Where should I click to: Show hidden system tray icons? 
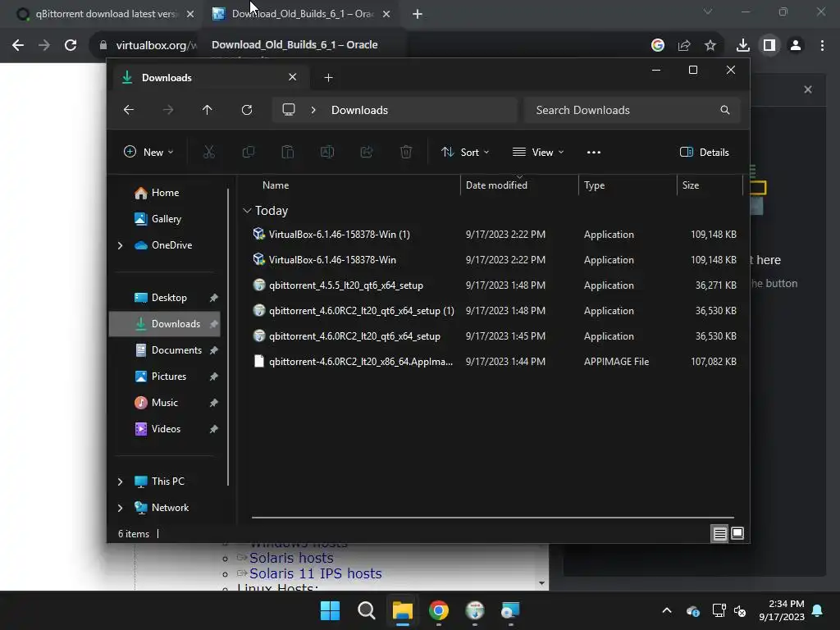[666, 610]
